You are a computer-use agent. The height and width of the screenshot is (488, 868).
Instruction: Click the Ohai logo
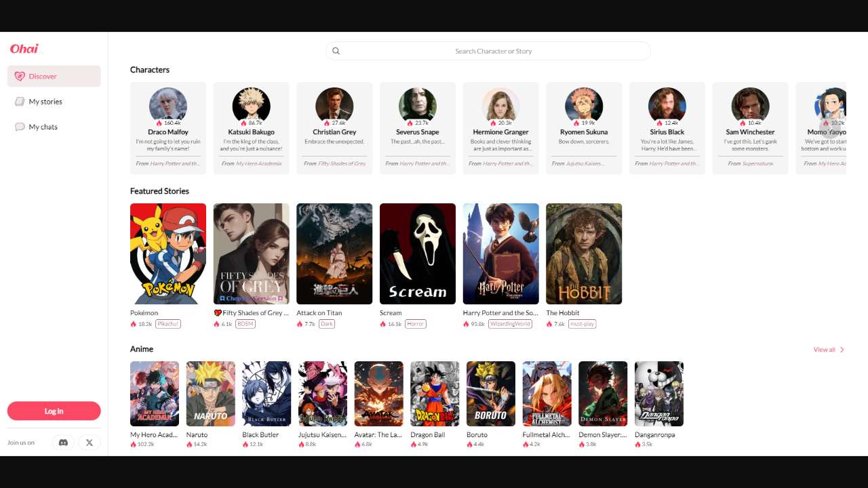[x=24, y=49]
